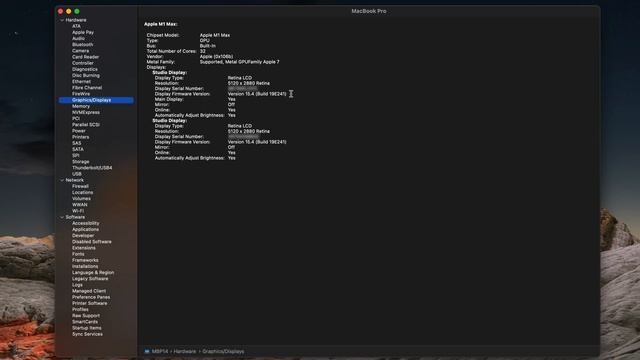Select ATA in the sidebar
The height and width of the screenshot is (360, 640).
tap(76, 26)
